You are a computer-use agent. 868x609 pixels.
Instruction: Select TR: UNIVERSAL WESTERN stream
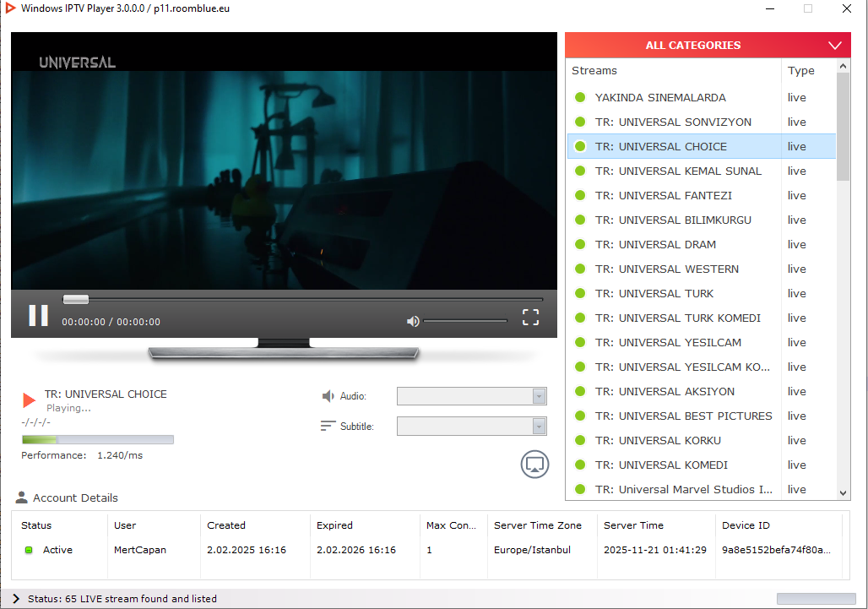click(x=702, y=269)
